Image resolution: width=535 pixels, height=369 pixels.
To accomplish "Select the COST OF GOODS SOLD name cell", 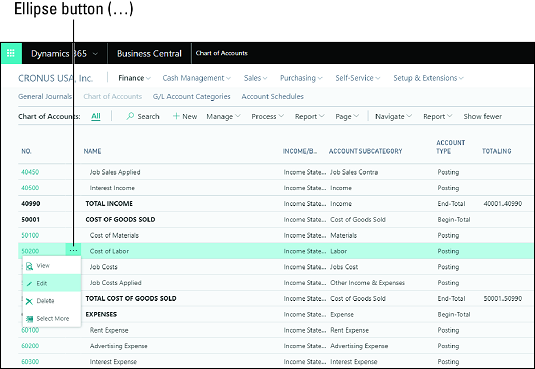I will coord(120,219).
